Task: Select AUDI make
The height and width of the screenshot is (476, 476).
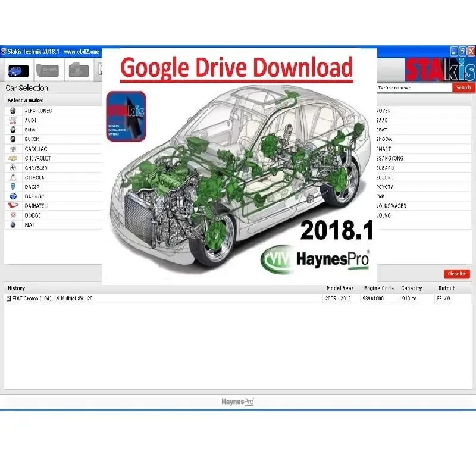Action: [x=30, y=120]
